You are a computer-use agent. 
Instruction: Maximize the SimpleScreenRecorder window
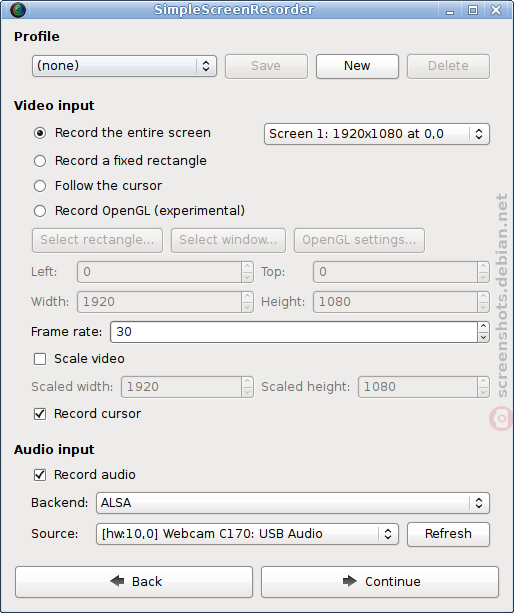[x=473, y=10]
